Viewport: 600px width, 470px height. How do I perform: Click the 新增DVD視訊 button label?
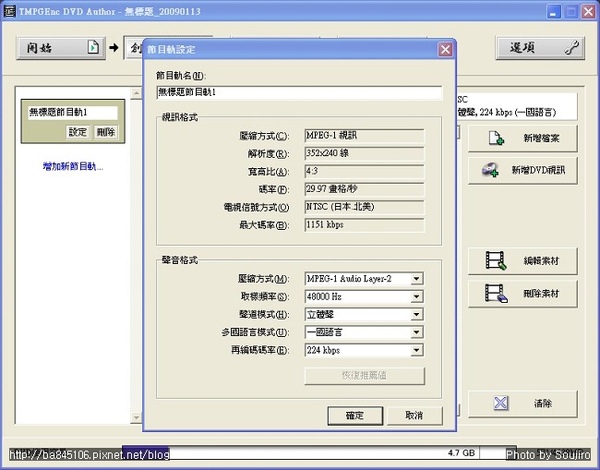click(538, 170)
